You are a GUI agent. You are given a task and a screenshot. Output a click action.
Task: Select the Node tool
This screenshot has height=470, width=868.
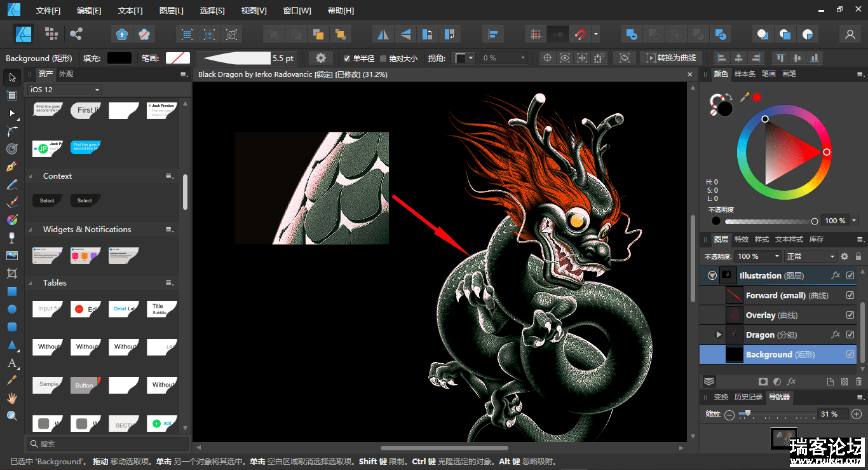12,113
